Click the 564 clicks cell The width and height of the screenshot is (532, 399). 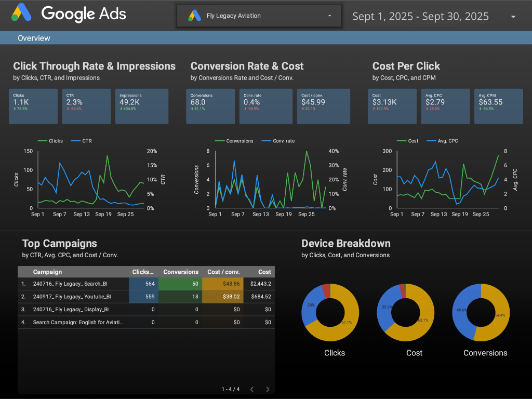[x=143, y=284]
